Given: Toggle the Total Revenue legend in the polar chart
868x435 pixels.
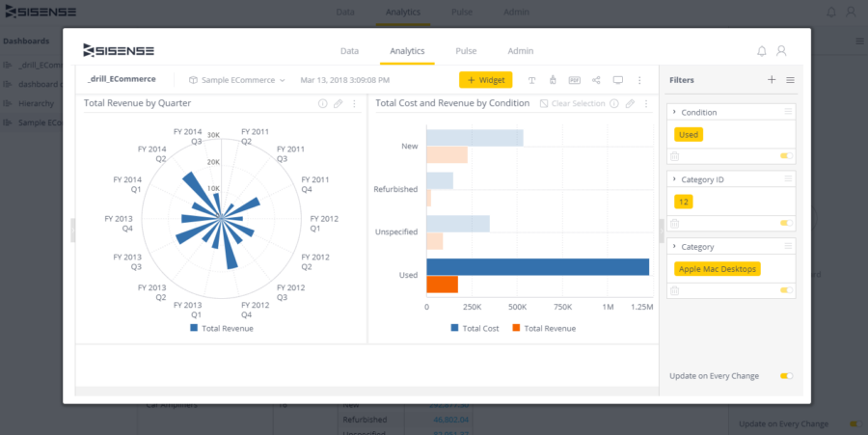Looking at the screenshot, I should pos(222,328).
